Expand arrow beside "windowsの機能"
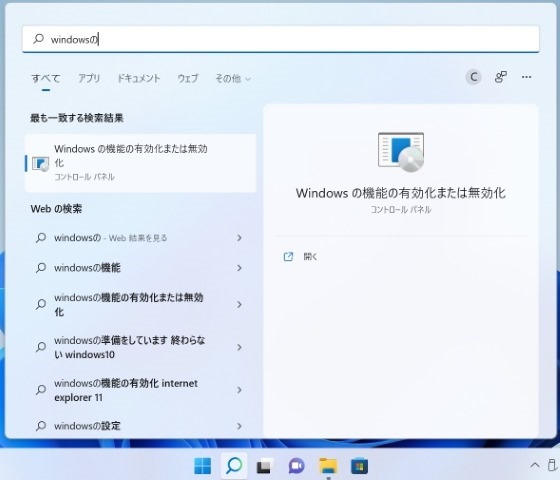This screenshot has width=560, height=480. coord(239,268)
